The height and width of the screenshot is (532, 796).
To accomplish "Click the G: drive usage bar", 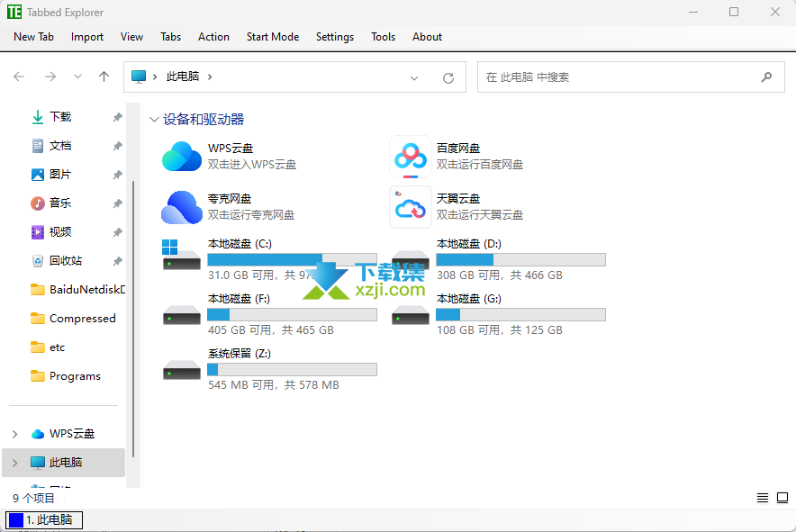I will click(520, 315).
